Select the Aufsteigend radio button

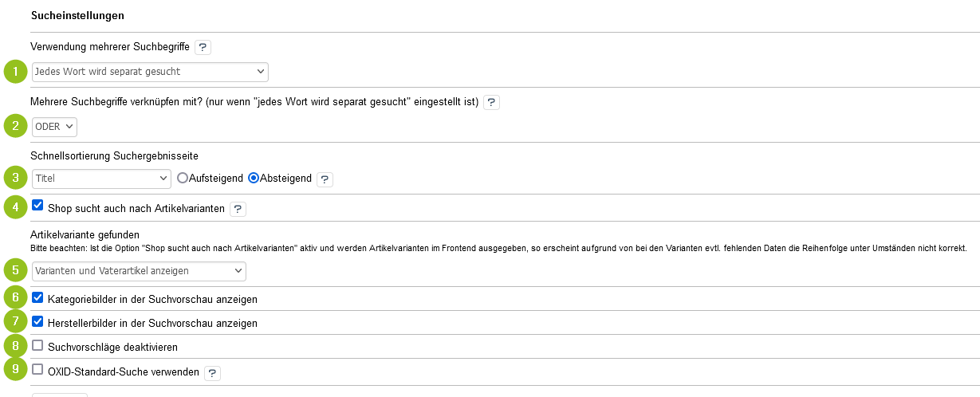[x=183, y=178]
